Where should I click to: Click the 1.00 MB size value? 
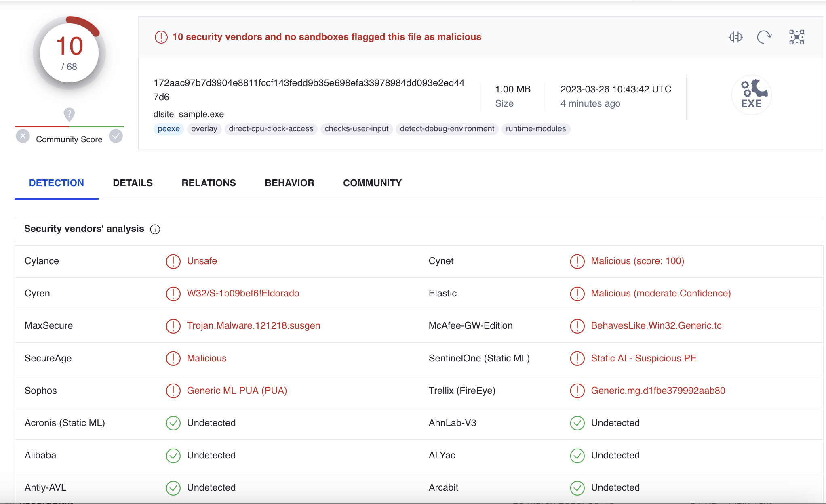coord(513,89)
